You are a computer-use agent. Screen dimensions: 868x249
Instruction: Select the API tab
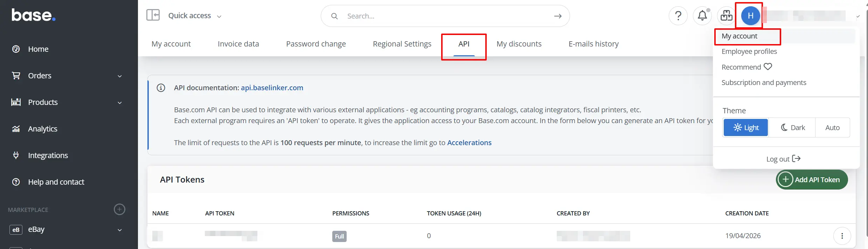click(464, 44)
